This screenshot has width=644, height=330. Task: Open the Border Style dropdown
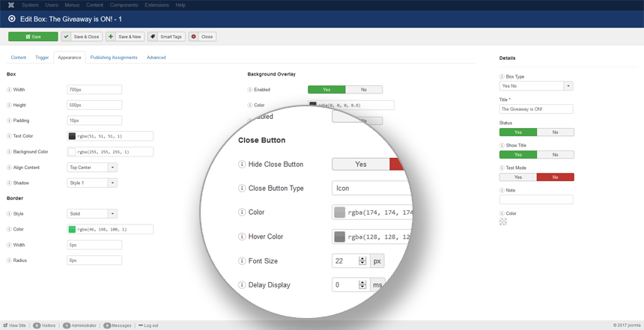[92, 214]
